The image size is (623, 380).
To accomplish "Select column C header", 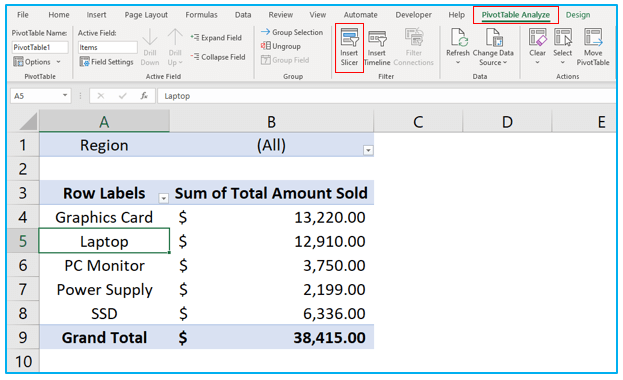I will click(418, 121).
